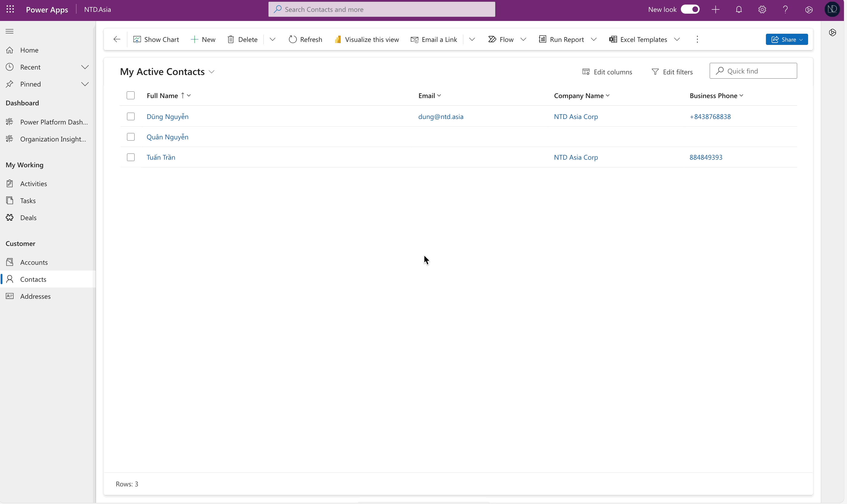This screenshot has width=847, height=504.
Task: Check the box for Dũng Nguyễn row
Action: pos(130,117)
